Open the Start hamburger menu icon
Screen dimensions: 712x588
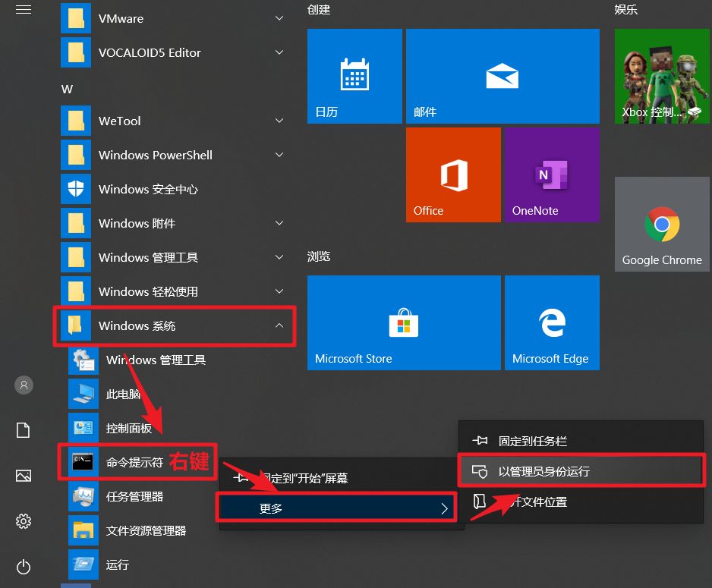24,10
